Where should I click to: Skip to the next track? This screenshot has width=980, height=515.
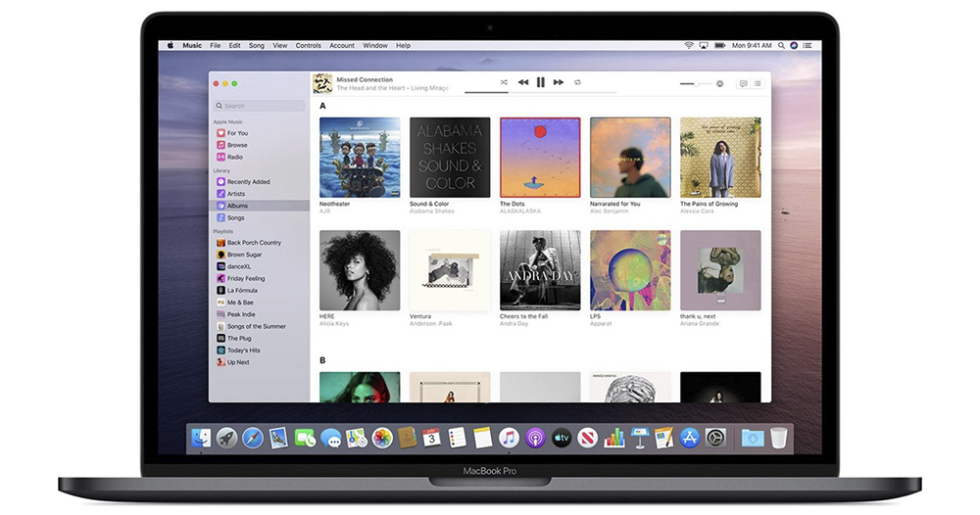pos(559,83)
